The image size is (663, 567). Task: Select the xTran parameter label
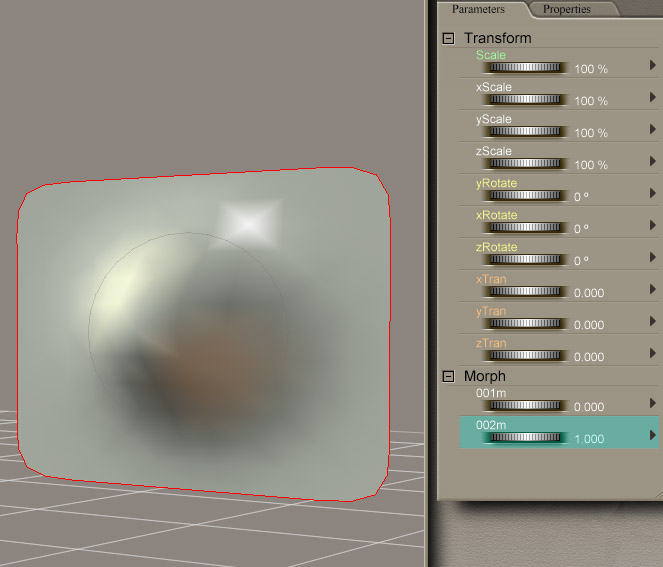tap(491, 279)
